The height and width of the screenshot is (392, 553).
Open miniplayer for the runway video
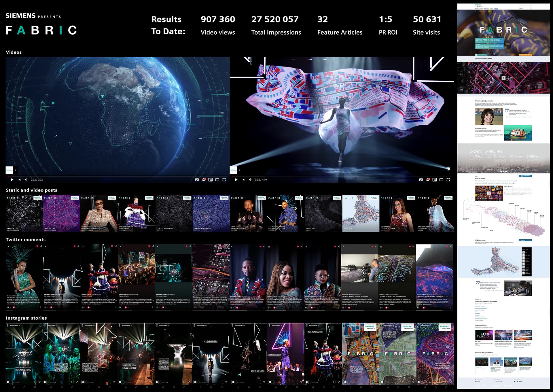click(435, 180)
